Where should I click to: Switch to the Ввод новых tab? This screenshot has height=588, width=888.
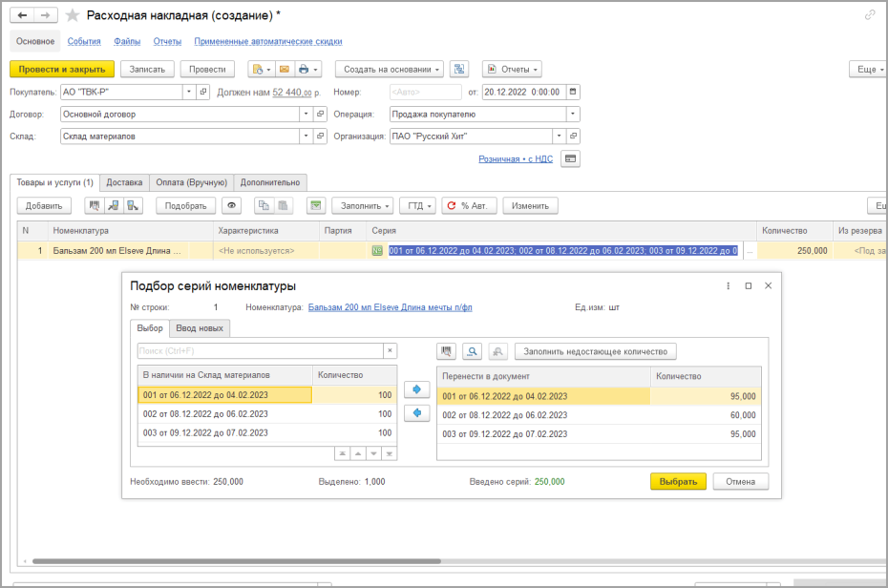click(200, 328)
